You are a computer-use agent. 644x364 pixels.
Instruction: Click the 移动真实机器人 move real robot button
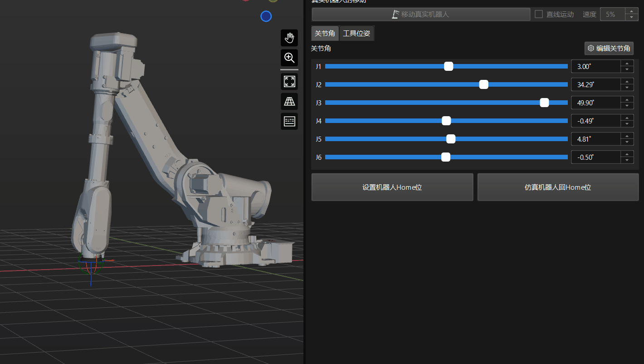tap(420, 15)
